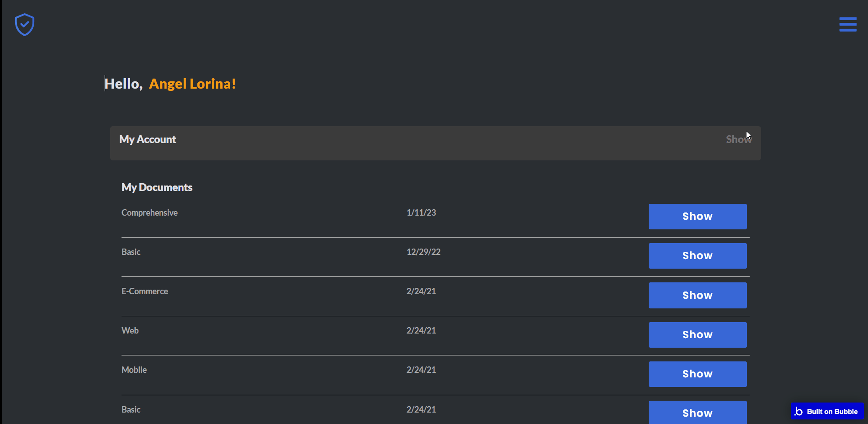Viewport: 868px width, 424px height.
Task: Show the Mobile document
Action: pyautogui.click(x=697, y=374)
